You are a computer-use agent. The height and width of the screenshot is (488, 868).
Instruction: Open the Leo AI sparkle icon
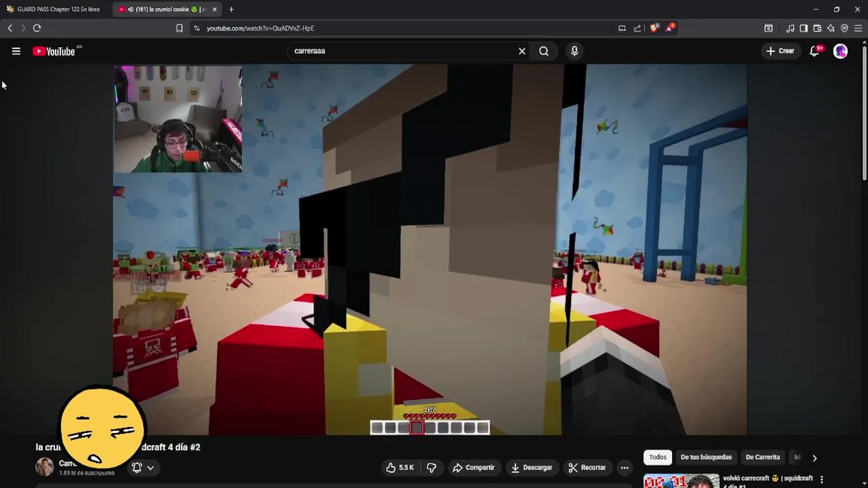coord(831,28)
